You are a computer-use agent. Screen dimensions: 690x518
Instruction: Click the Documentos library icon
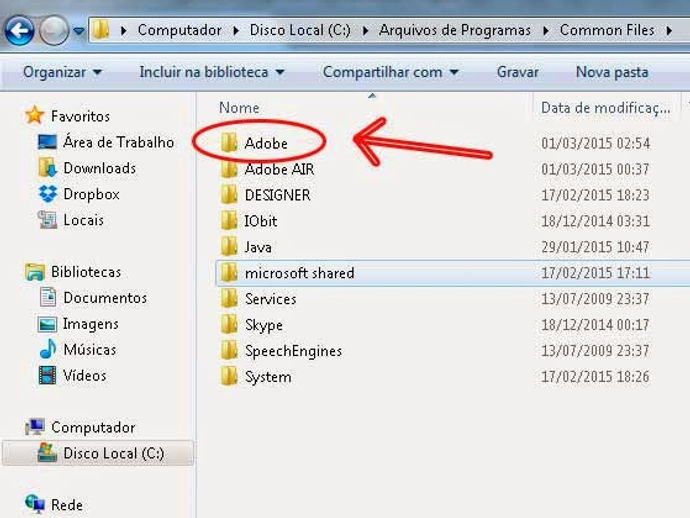(x=48, y=297)
